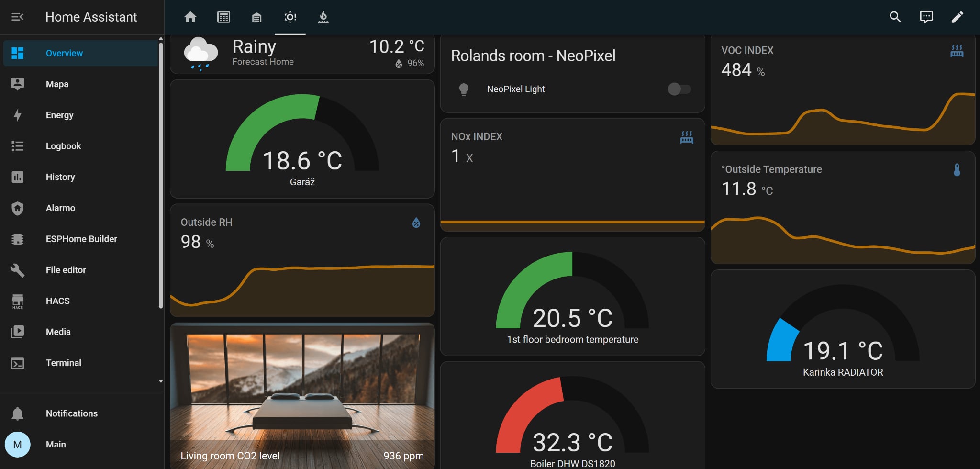Click the NOx INDEX value 1 x
The height and width of the screenshot is (469, 980).
[x=462, y=156]
